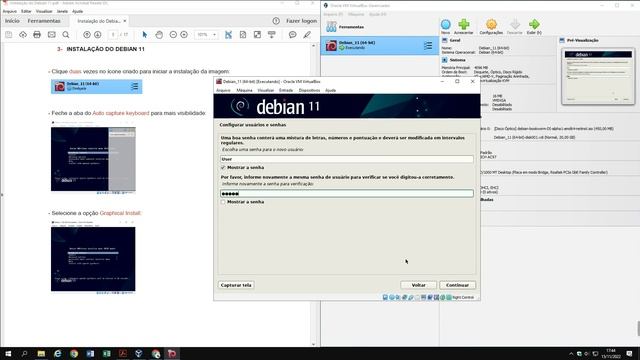Click the email envelope icon in Acrobat
The width and height of the screenshot is (640, 360).
click(x=51, y=35)
